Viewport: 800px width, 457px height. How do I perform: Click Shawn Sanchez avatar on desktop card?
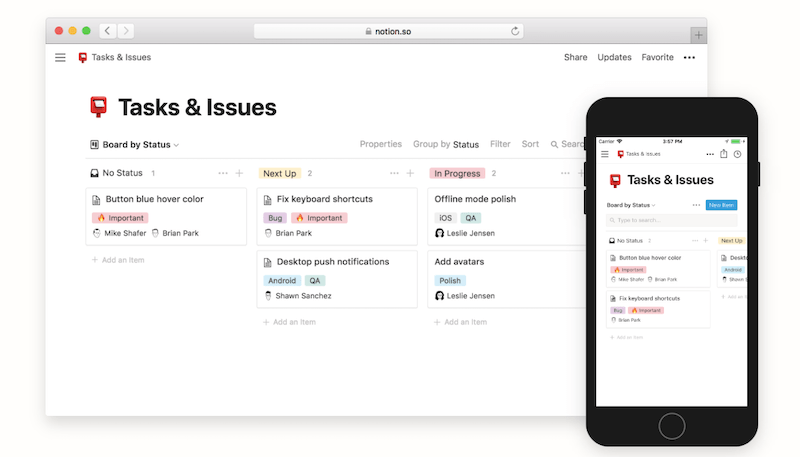coord(268,296)
